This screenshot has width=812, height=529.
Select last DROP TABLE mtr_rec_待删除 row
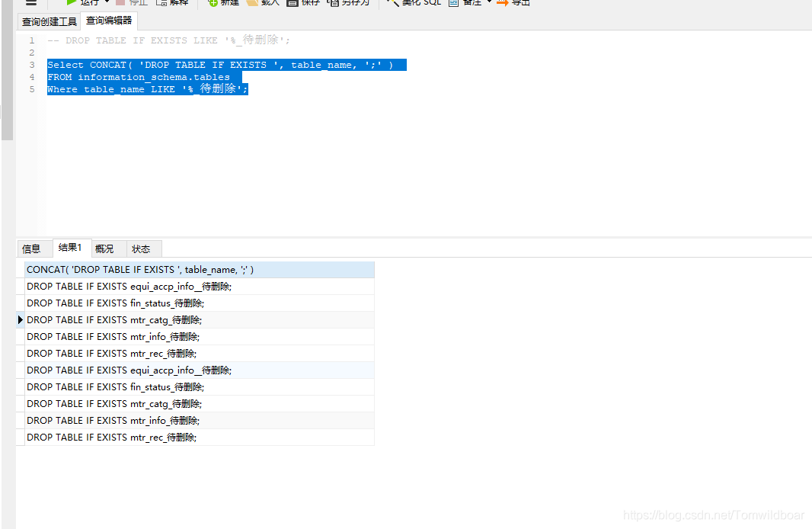click(200, 438)
